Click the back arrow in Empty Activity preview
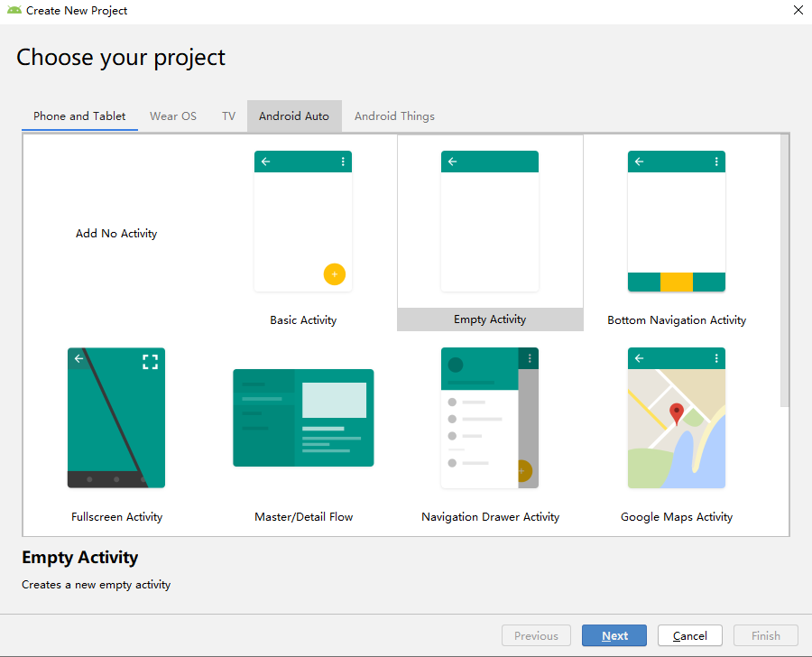This screenshot has width=812, height=657. click(453, 162)
